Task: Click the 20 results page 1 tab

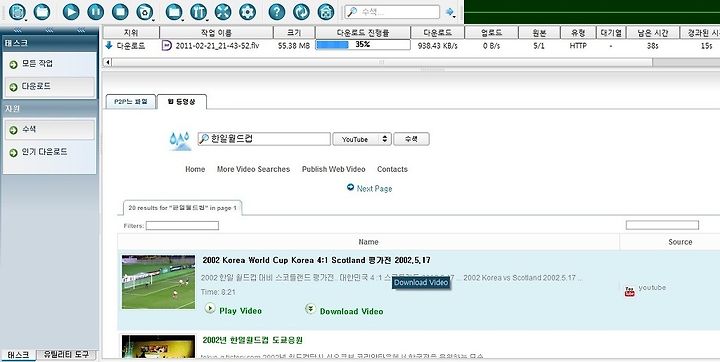Action: pyautogui.click(x=183, y=208)
